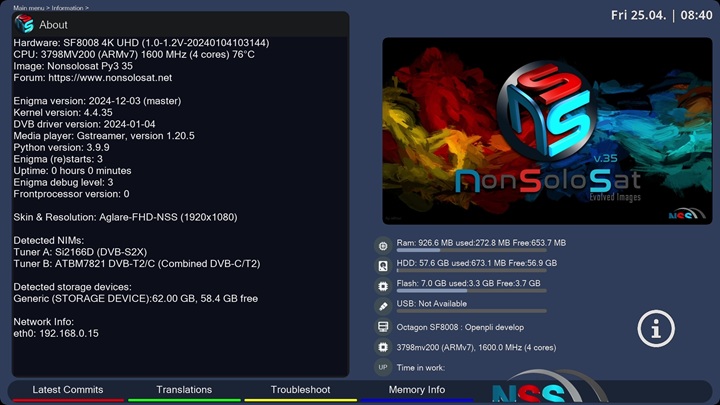Click the UP uptime icon

pyautogui.click(x=382, y=367)
